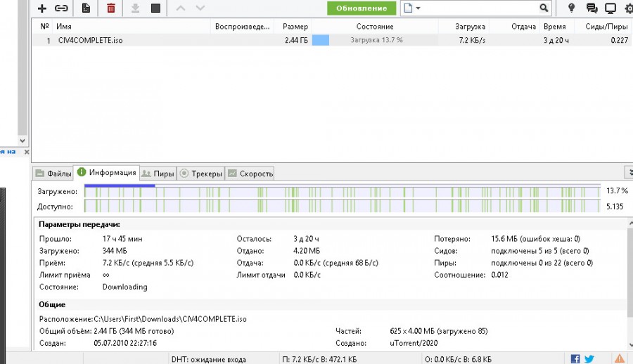
Task: Click the green Обновление button
Action: (x=362, y=8)
